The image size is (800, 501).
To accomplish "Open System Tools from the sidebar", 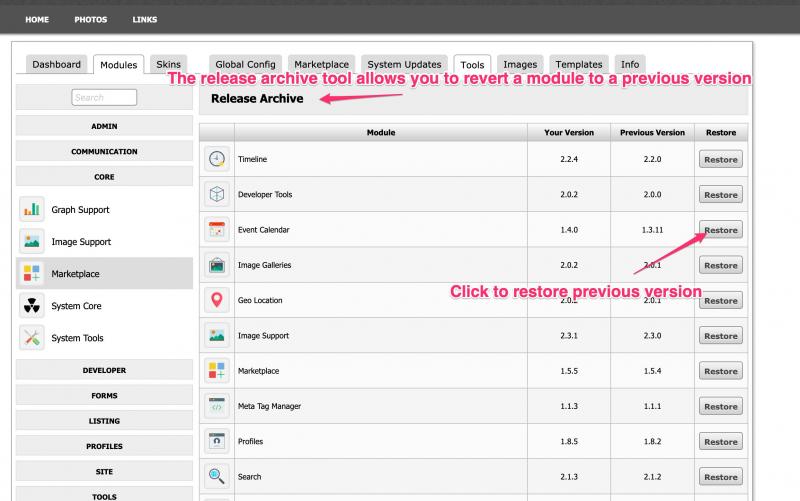I will pyautogui.click(x=77, y=338).
